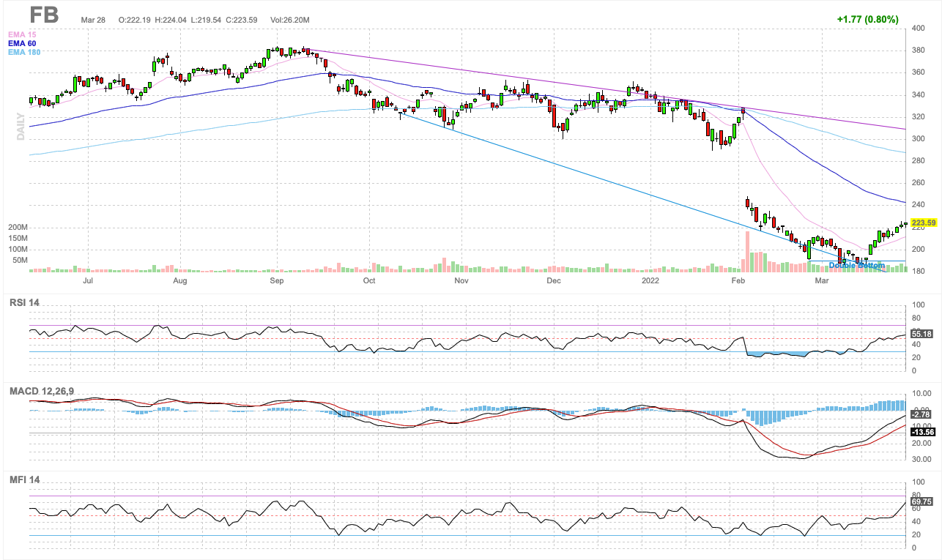Screen dimensions: 942x560
Task: Click the Feb month label on time axis
Action: pos(738,280)
